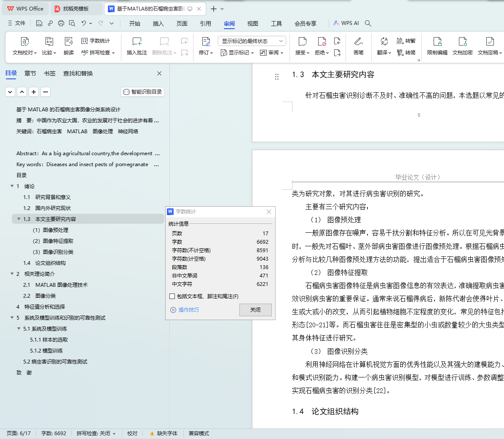This screenshot has height=439, width=504.
Task: Switch to the 视图 ribbon tab
Action: click(252, 24)
